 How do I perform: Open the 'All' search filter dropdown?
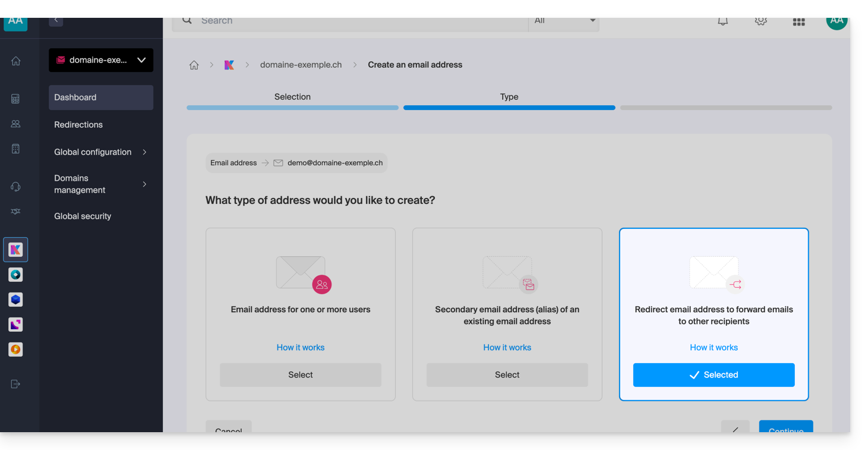pos(564,21)
